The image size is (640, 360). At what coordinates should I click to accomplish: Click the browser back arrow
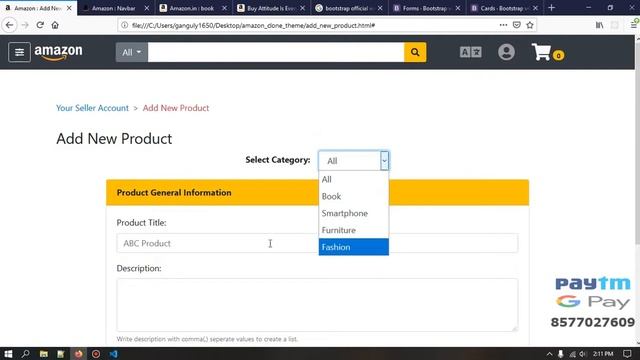9,25
